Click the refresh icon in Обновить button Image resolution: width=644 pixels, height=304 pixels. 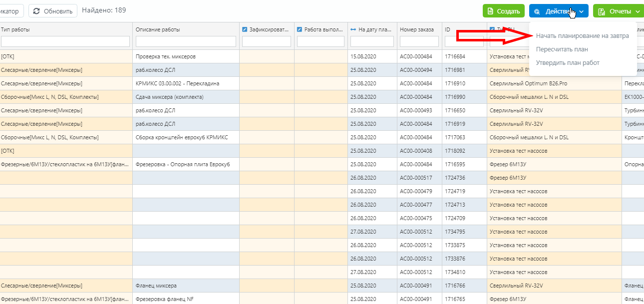[36, 11]
